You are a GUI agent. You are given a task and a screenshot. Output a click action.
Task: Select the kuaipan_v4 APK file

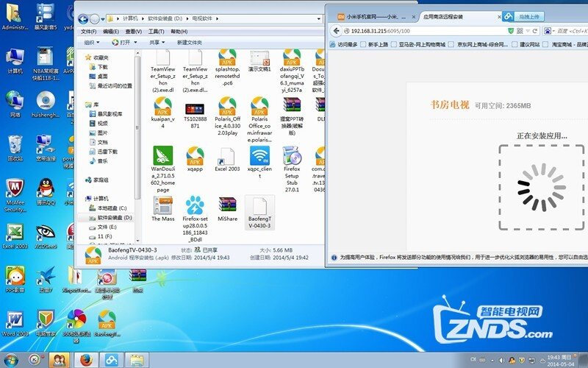(162, 113)
